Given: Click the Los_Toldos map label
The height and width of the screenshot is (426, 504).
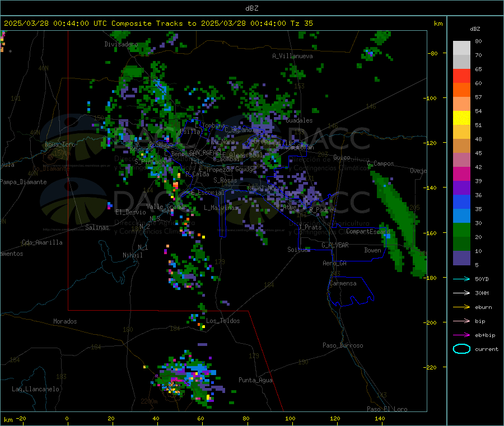Looking at the screenshot, I should tap(223, 321).
